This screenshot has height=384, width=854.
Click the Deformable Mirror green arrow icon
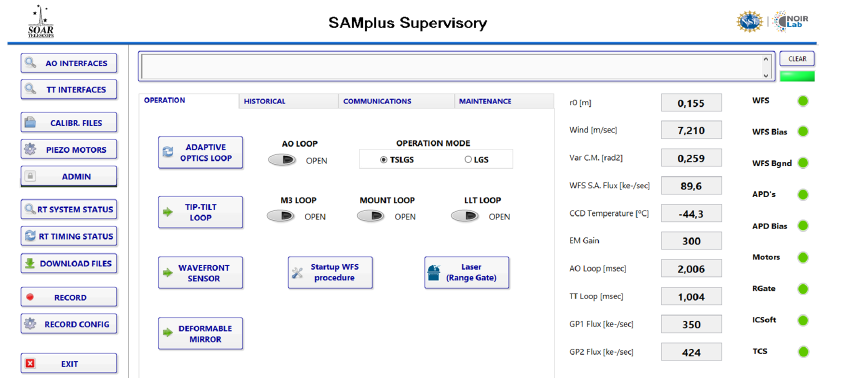[168, 333]
